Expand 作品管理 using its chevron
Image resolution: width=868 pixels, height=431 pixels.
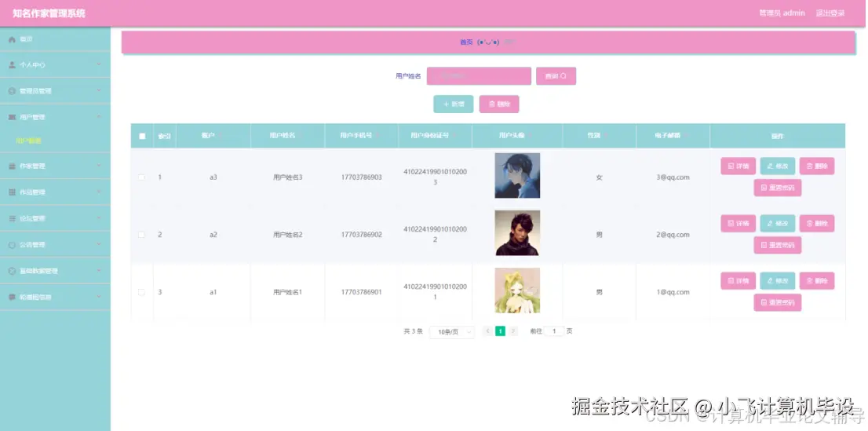(99, 192)
